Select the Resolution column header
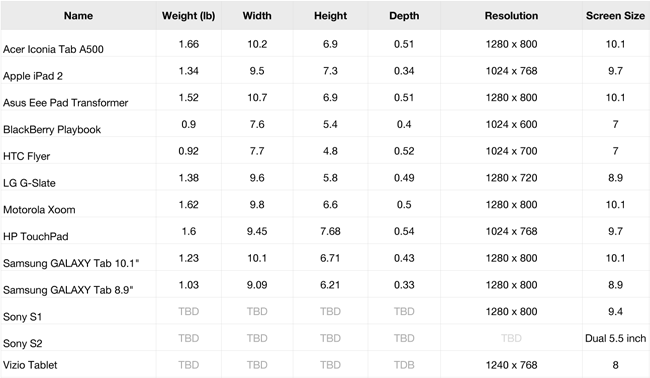 pyautogui.click(x=511, y=16)
